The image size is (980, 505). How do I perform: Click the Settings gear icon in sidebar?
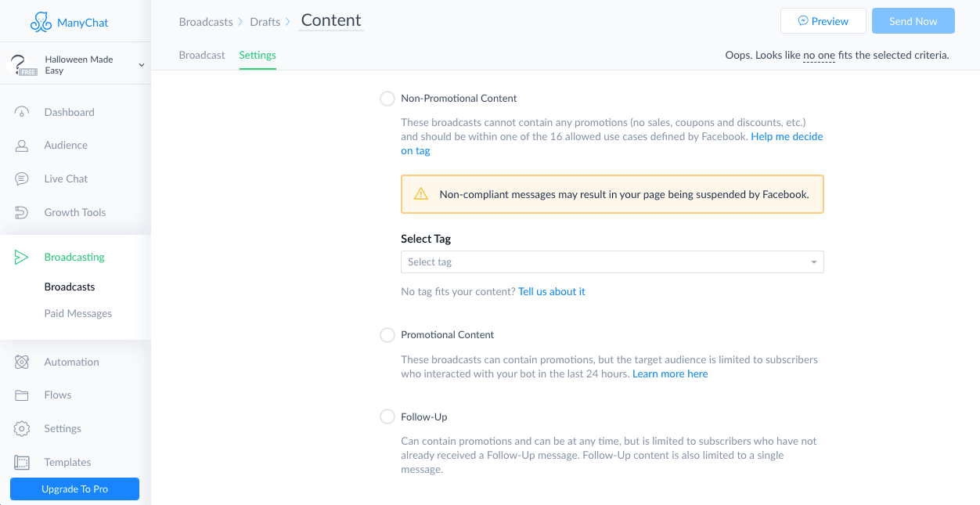(22, 429)
